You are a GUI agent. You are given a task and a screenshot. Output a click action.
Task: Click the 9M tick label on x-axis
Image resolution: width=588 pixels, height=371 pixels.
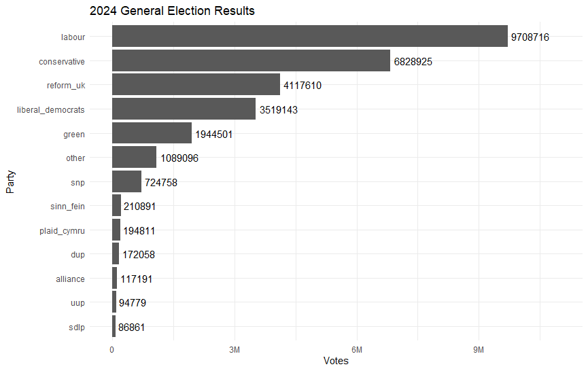tap(479, 349)
